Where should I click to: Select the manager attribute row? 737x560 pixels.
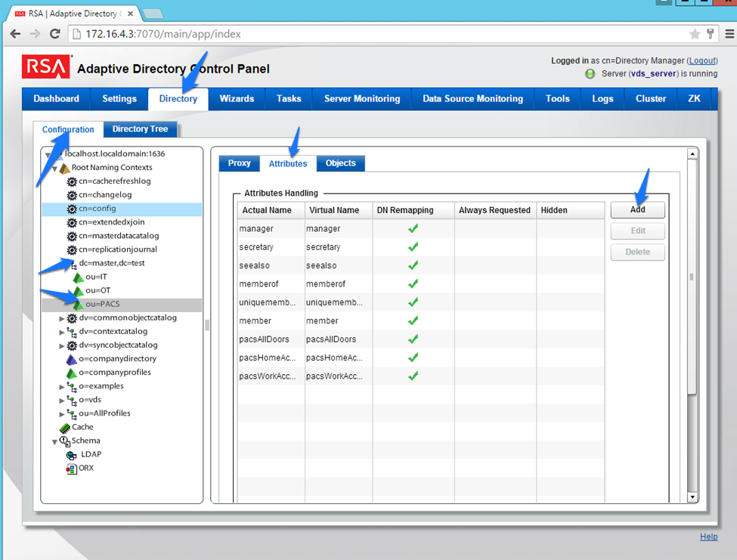tap(421, 229)
